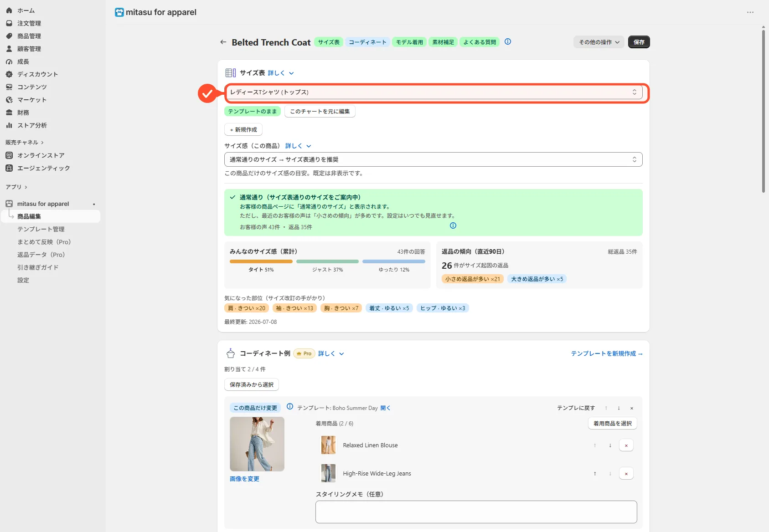Click the mitasu for apparel app icon in sidebar
The height and width of the screenshot is (532, 769).
coord(9,204)
